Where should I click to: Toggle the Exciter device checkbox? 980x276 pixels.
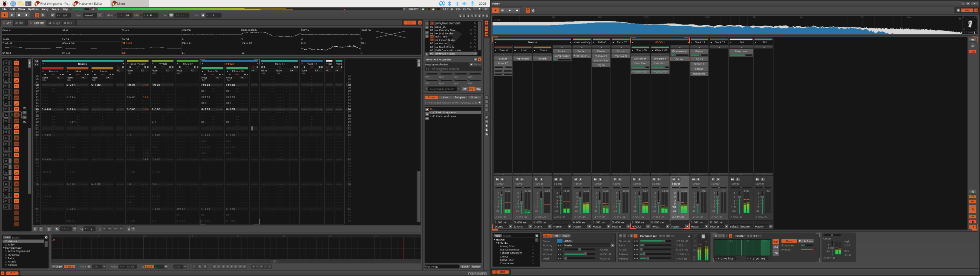pos(731,236)
